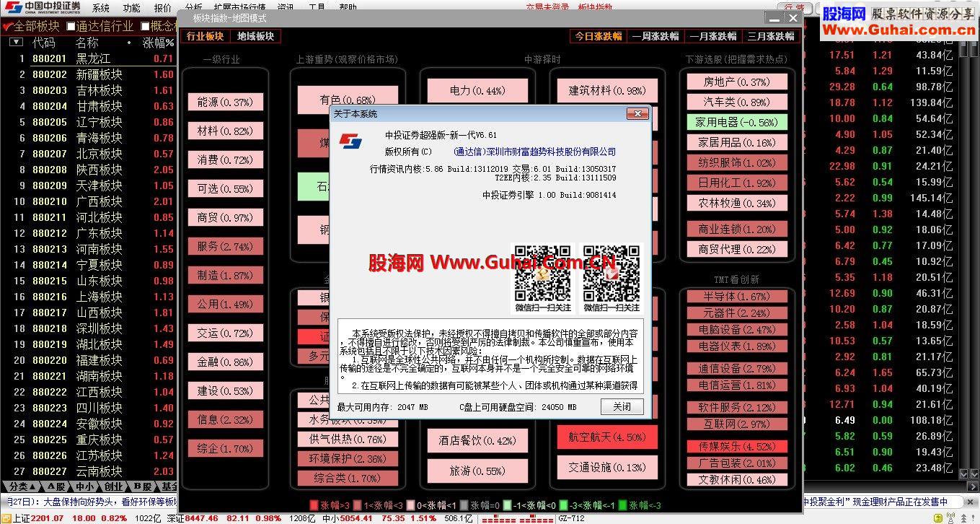Click the 电力(0.44%) block

pos(477,91)
